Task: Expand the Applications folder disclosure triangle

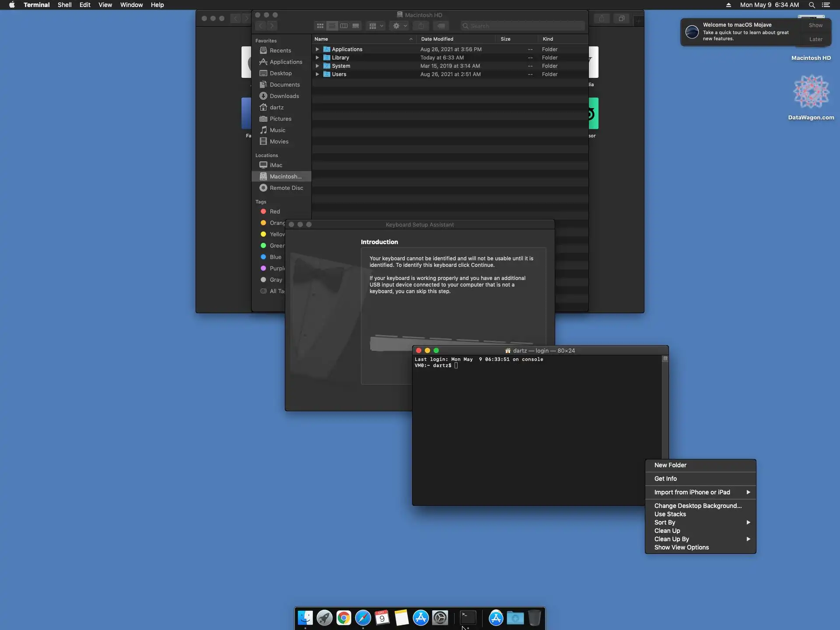Action: click(x=317, y=49)
